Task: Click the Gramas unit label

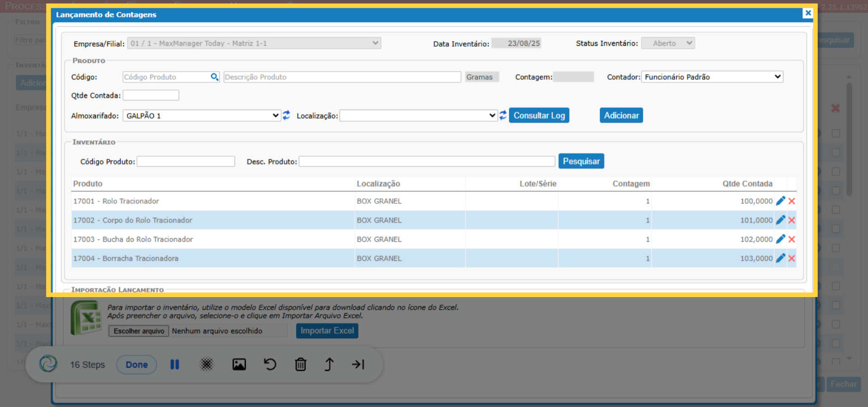Action: (482, 77)
